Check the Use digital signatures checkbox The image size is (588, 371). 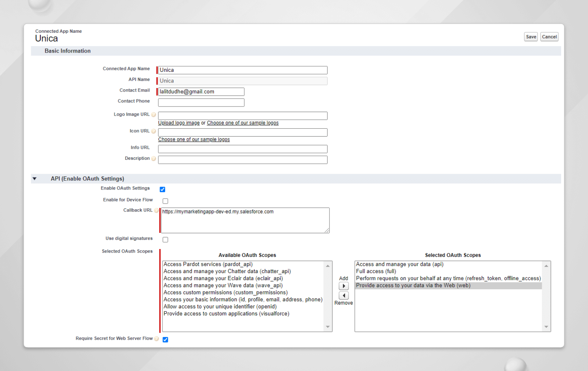click(x=165, y=240)
